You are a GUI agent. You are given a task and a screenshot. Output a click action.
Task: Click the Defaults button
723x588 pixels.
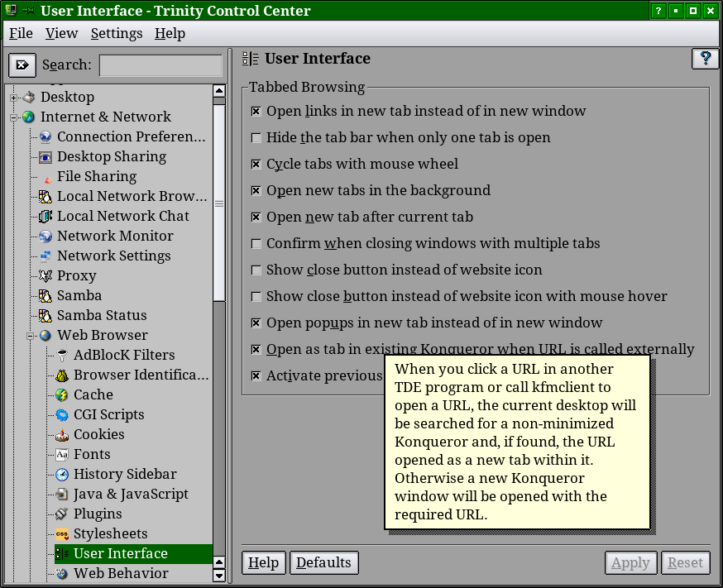(x=323, y=562)
